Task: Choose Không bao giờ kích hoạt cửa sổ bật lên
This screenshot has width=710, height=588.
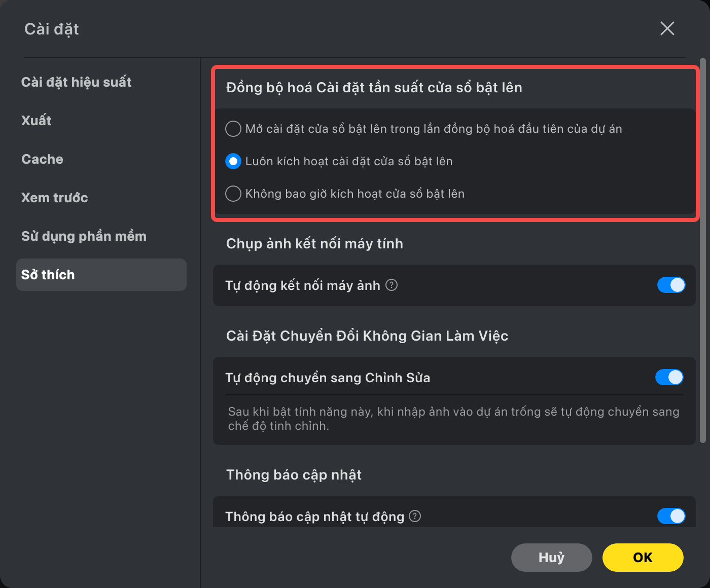Action: coord(233,194)
